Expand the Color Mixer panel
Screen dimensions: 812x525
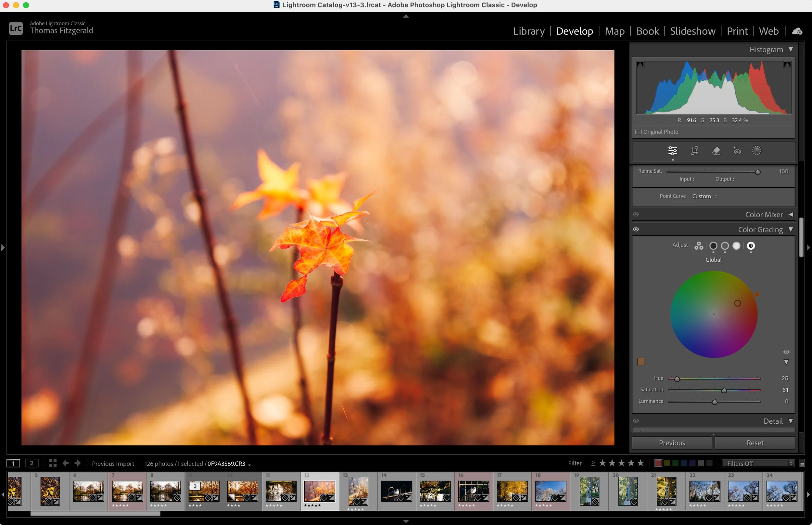click(791, 214)
